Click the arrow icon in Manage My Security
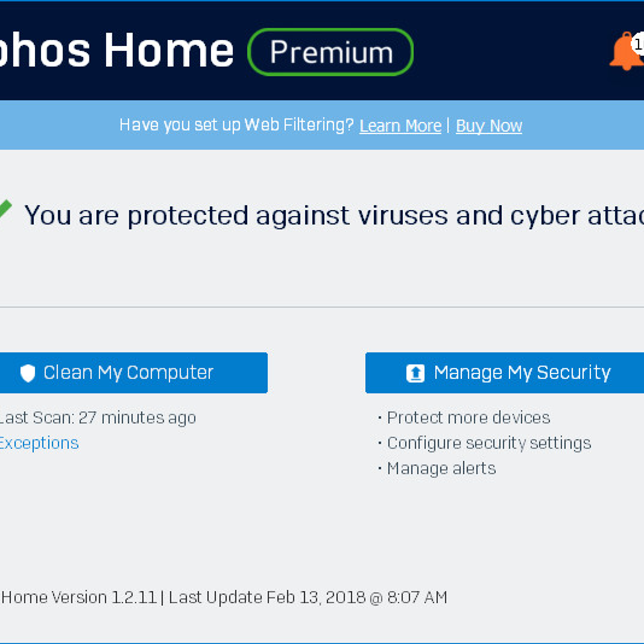 pos(415,373)
